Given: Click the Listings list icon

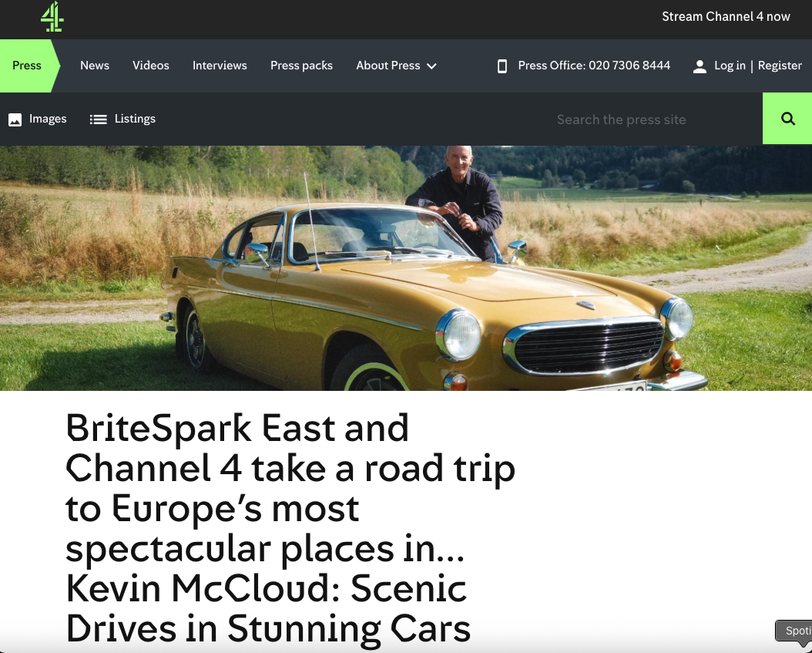Looking at the screenshot, I should pyautogui.click(x=99, y=119).
